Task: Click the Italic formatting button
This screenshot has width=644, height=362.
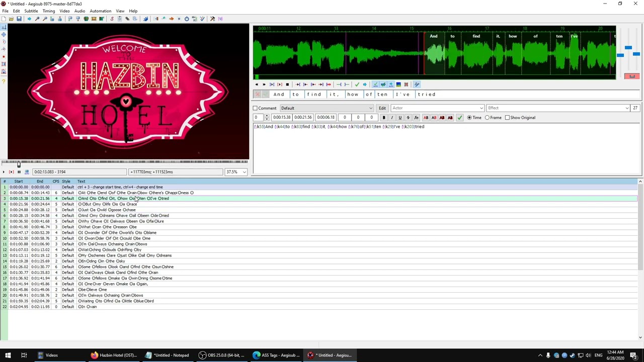Action: (392, 118)
